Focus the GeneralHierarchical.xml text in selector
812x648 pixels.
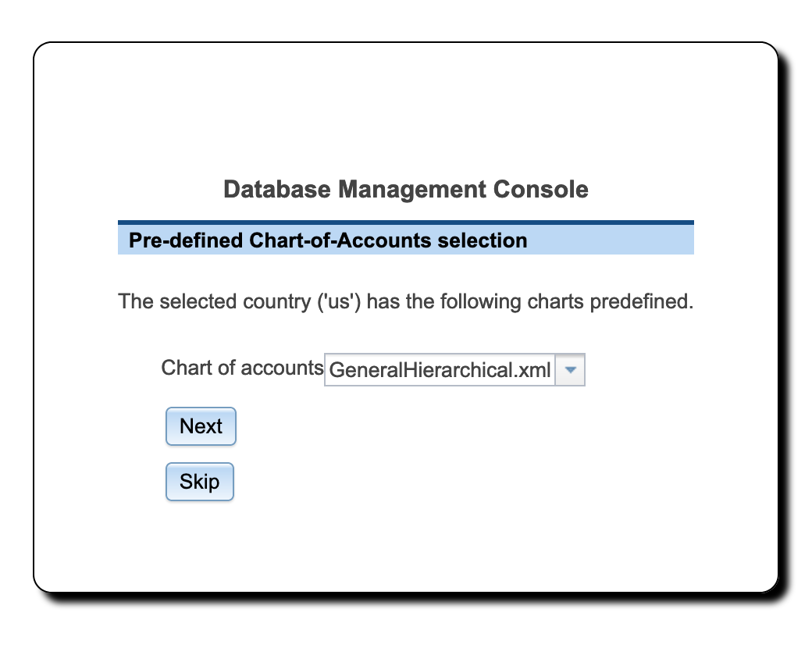click(440, 370)
